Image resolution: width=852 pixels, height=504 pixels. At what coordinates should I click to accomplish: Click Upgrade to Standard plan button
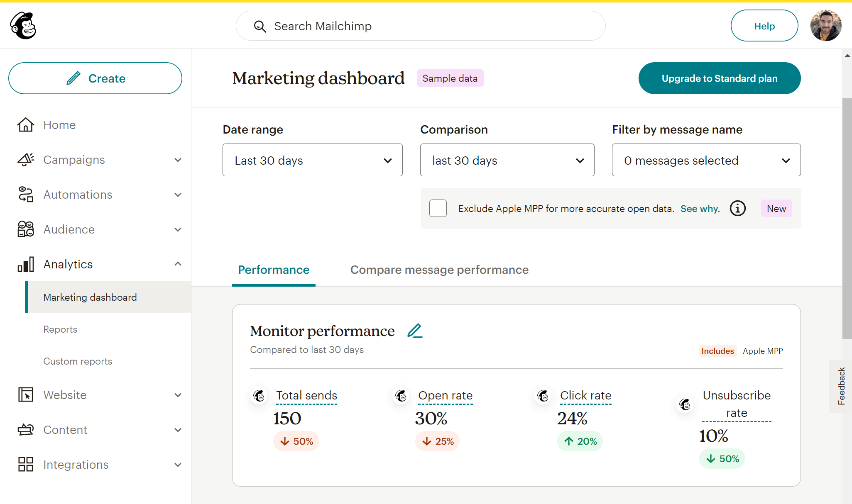(719, 78)
